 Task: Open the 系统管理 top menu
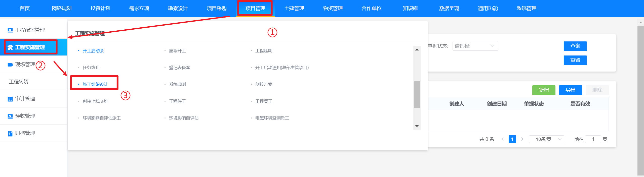click(x=527, y=8)
